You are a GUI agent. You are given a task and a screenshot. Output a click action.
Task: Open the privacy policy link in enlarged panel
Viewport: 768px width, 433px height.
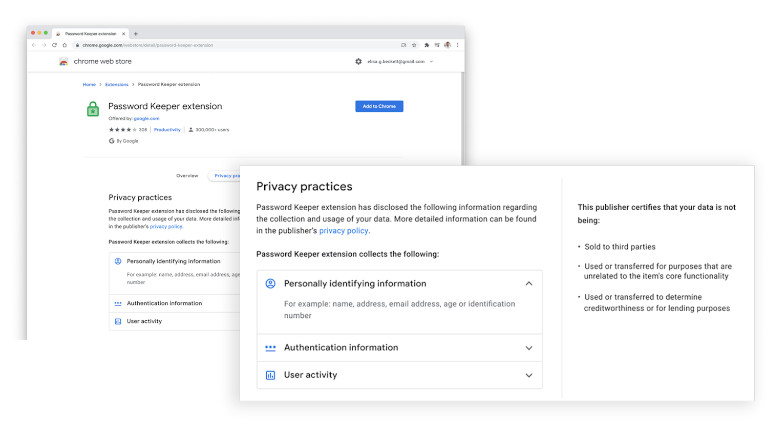(343, 231)
